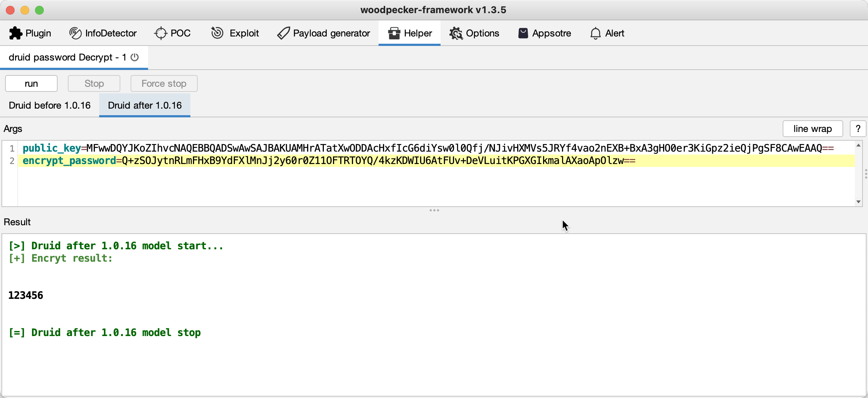Click the Payload generator rocket icon
This screenshot has width=868, height=398.
(283, 33)
